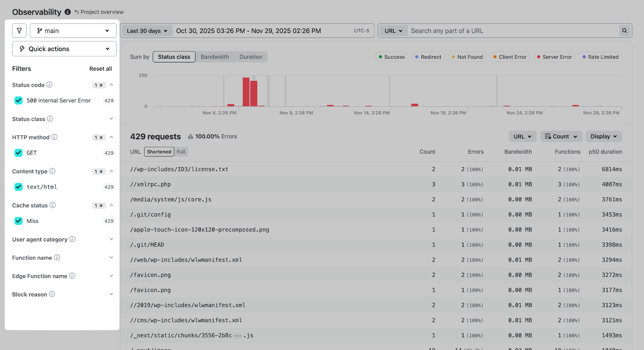
Task: Click Reset all filters
Action: coord(101,69)
